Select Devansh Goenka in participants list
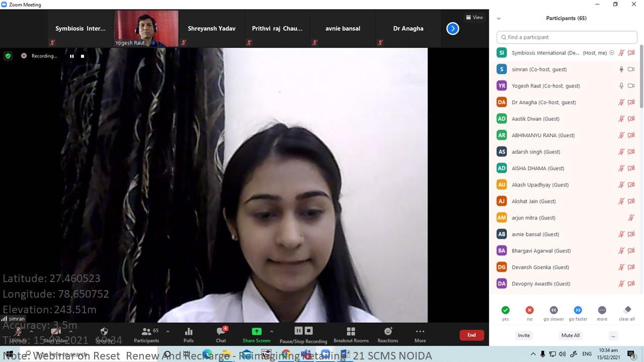Screen dimensions: 644x362 point(566,267)
